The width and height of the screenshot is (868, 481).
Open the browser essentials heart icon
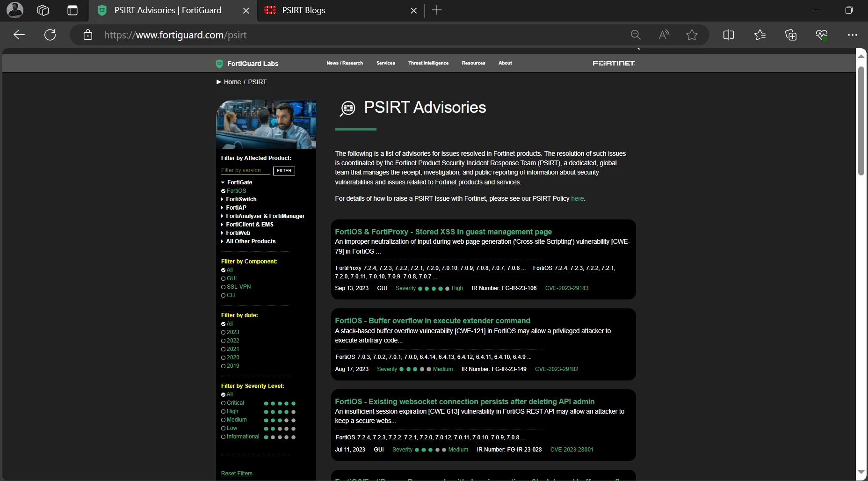tap(822, 35)
